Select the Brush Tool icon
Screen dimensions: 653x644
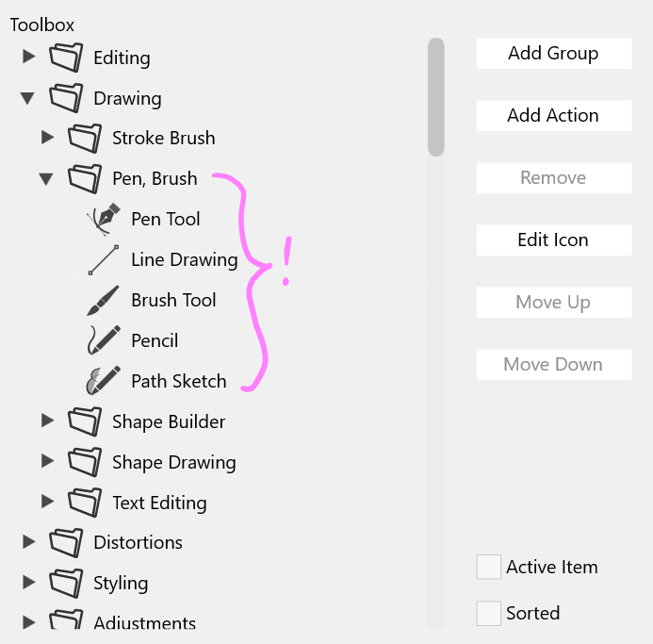tap(104, 300)
